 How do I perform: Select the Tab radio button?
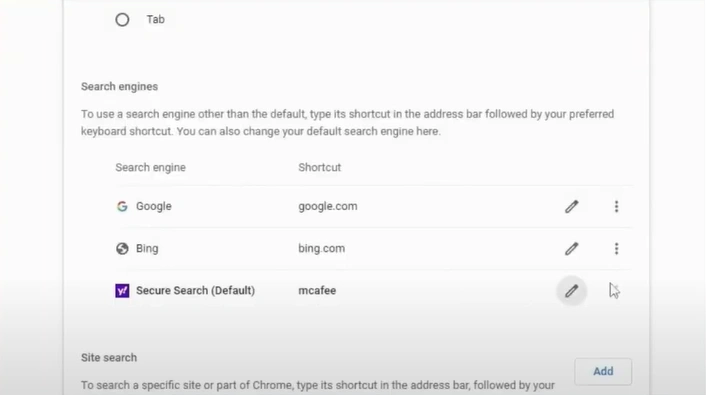[x=122, y=20]
